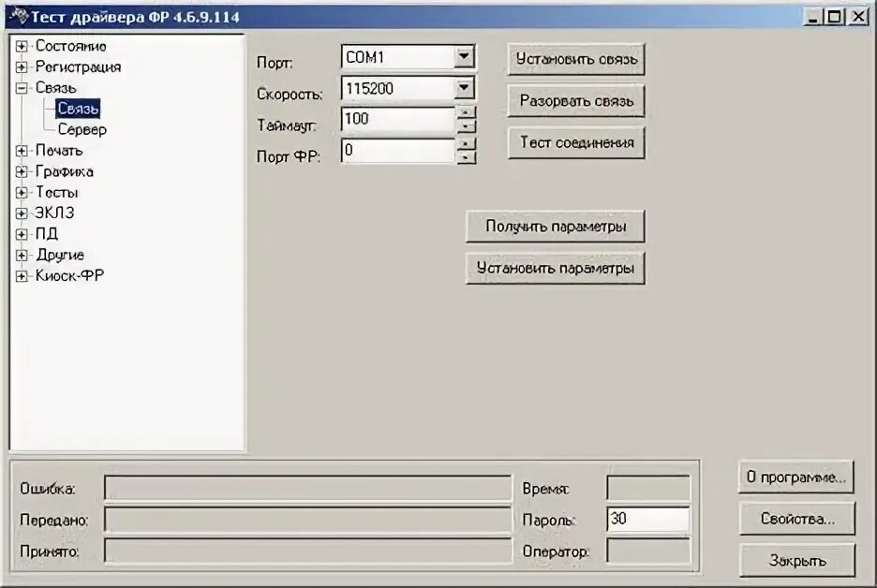
Task: Open the Свойства... button
Action: coord(797,520)
